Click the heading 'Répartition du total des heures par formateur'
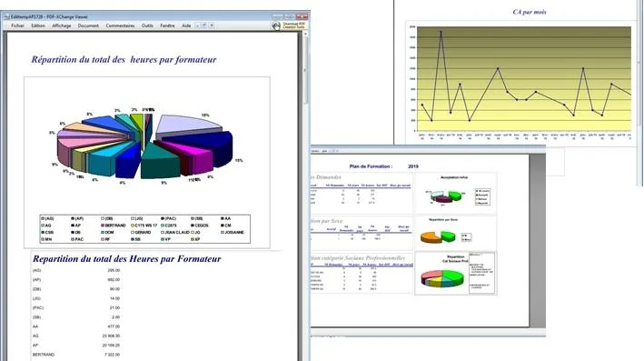The height and width of the screenshot is (361, 644). click(x=124, y=60)
